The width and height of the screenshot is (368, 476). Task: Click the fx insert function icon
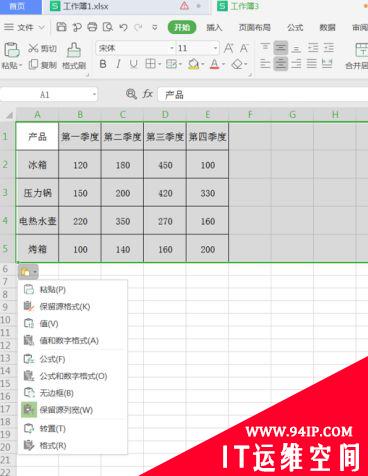(148, 94)
